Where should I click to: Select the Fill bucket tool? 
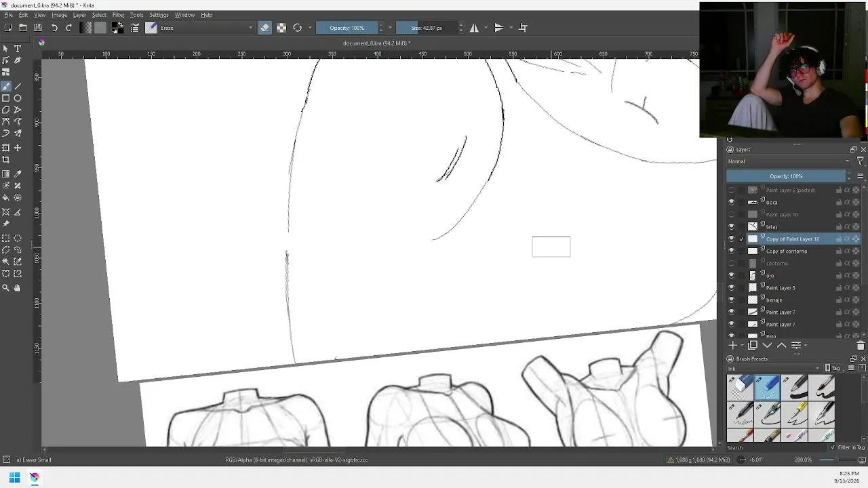click(6, 198)
